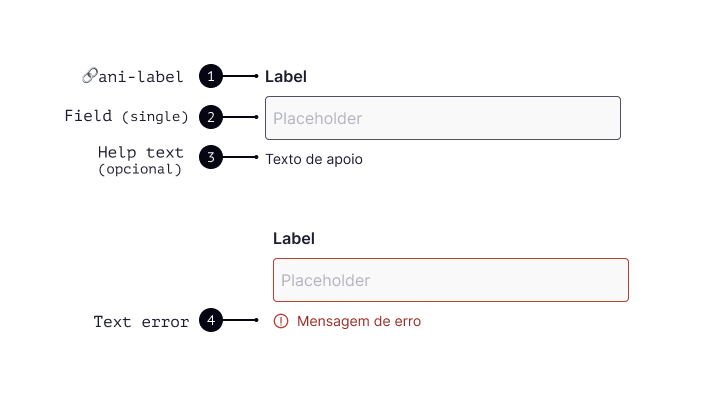This screenshot has width=719, height=406.
Task: Select the number 4 annotation badge
Action: [211, 320]
